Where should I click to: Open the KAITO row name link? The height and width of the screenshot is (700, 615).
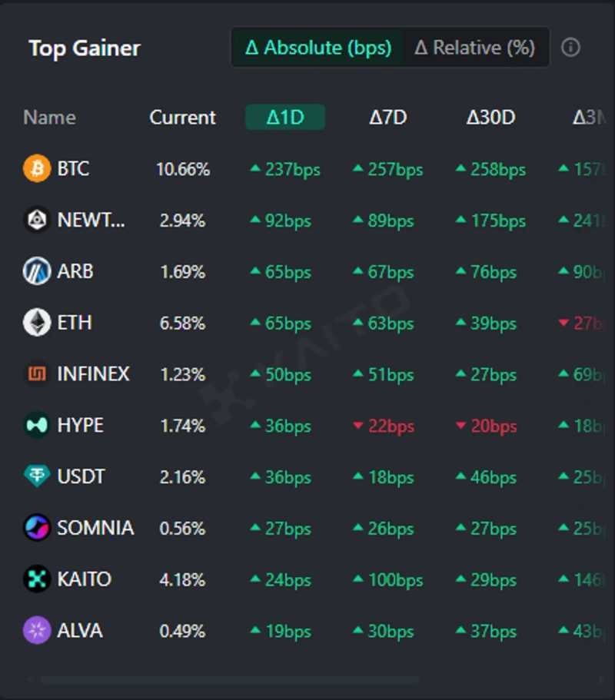coord(84,579)
